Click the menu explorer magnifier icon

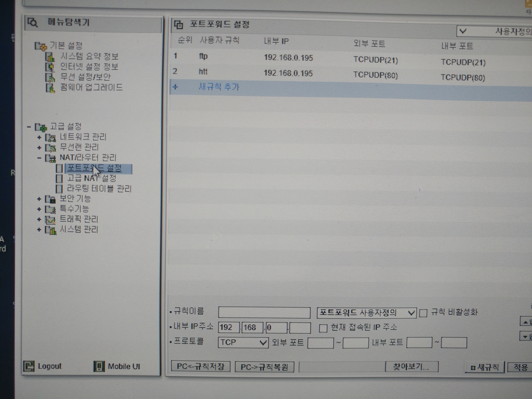(x=32, y=23)
